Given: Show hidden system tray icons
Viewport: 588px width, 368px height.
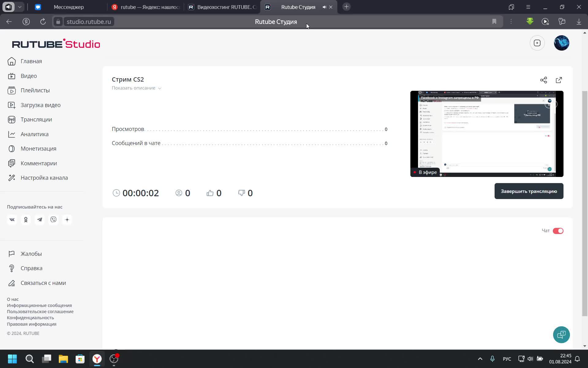Looking at the screenshot, I should click(480, 359).
